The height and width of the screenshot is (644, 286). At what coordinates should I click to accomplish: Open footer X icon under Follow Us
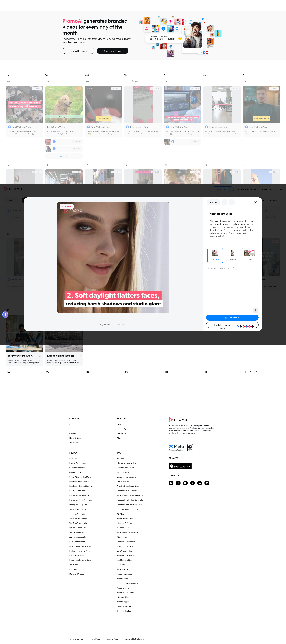(x=192, y=483)
